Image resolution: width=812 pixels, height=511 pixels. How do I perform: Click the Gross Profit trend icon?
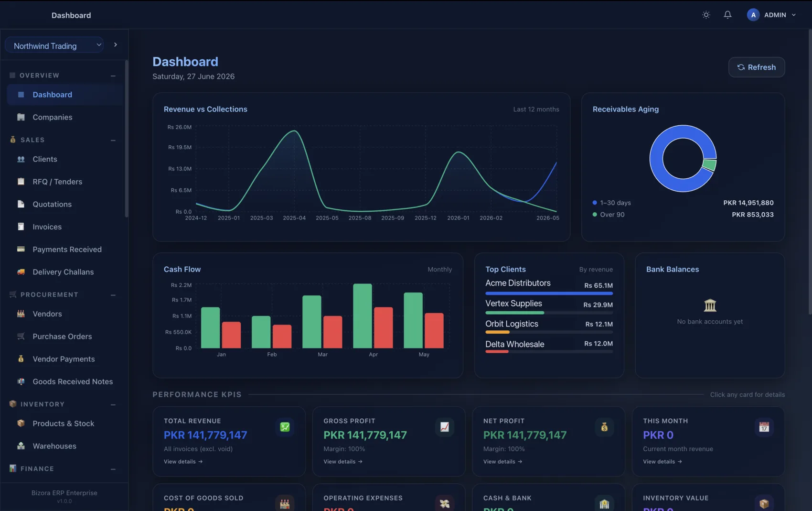(445, 427)
